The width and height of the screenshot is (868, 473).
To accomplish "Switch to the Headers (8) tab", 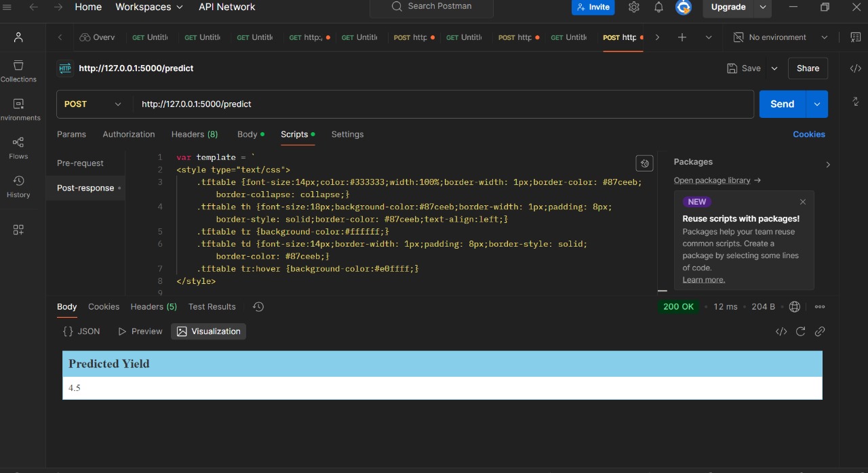I will (x=195, y=134).
